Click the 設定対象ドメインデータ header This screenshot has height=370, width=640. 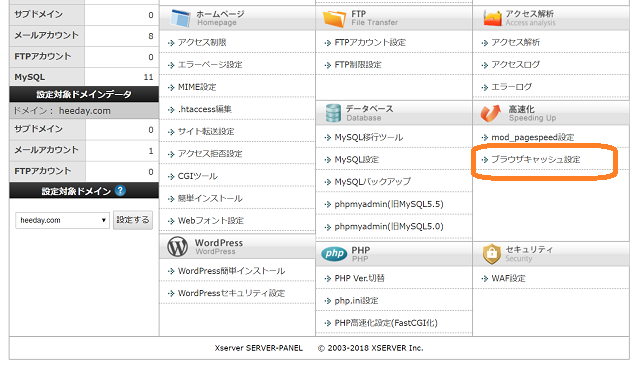click(x=84, y=94)
